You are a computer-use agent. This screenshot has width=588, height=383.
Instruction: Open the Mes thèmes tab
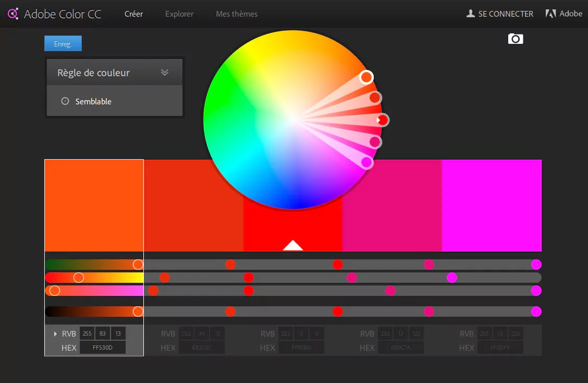[237, 14]
